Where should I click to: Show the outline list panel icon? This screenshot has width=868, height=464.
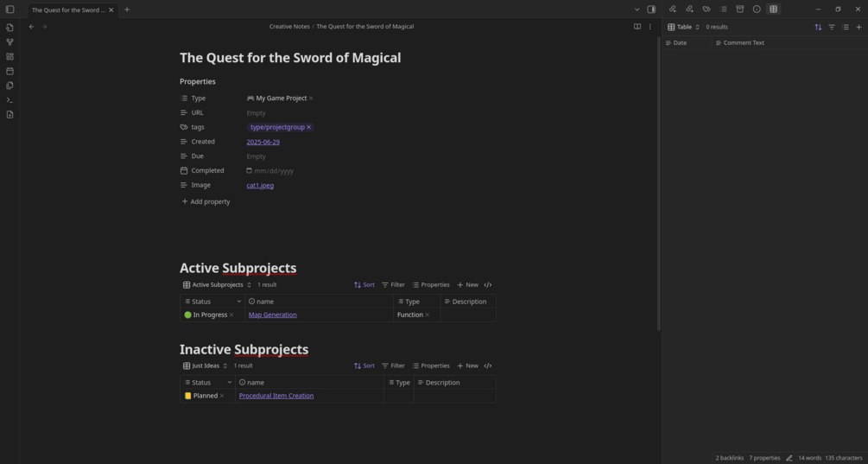(724, 10)
